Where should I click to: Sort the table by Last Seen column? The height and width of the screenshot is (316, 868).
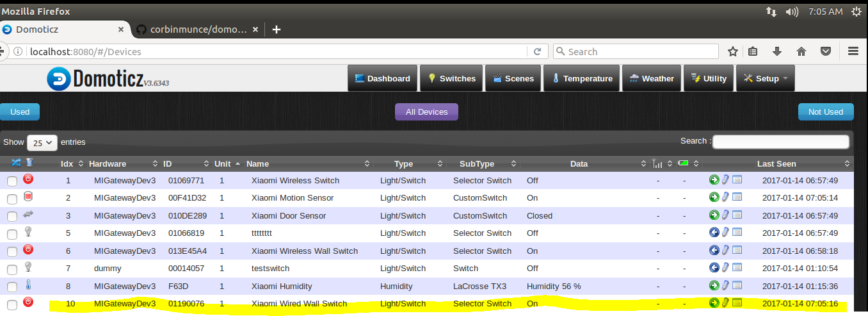776,163
